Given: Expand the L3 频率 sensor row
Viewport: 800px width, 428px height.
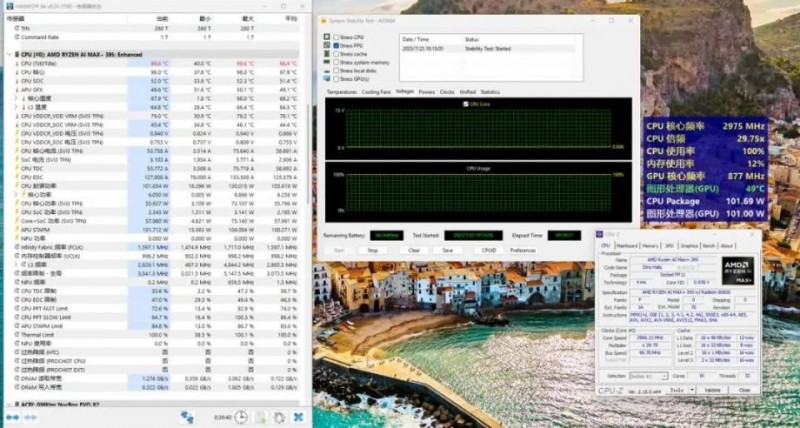Looking at the screenshot, I should 16,265.
